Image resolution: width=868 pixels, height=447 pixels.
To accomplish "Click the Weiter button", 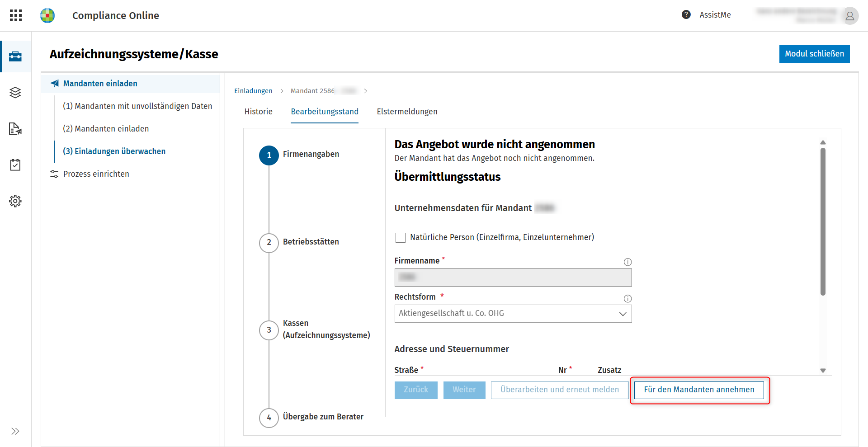I will [464, 390].
